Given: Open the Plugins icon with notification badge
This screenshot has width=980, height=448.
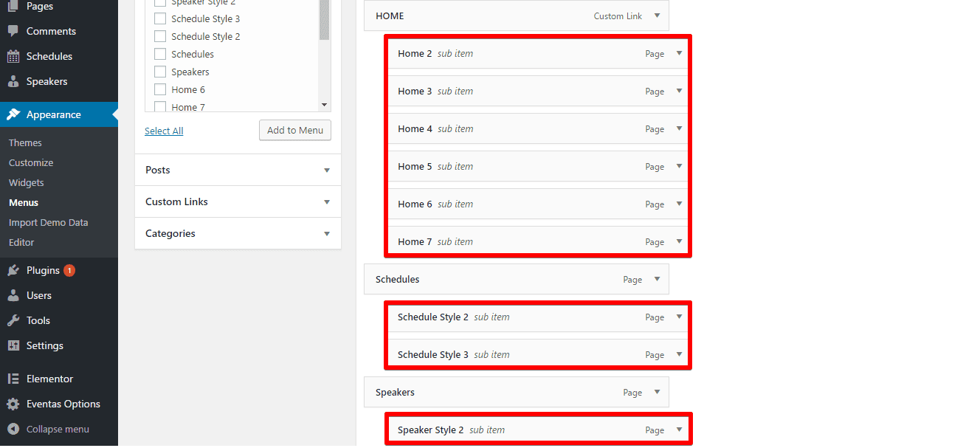Looking at the screenshot, I should click(x=12, y=269).
